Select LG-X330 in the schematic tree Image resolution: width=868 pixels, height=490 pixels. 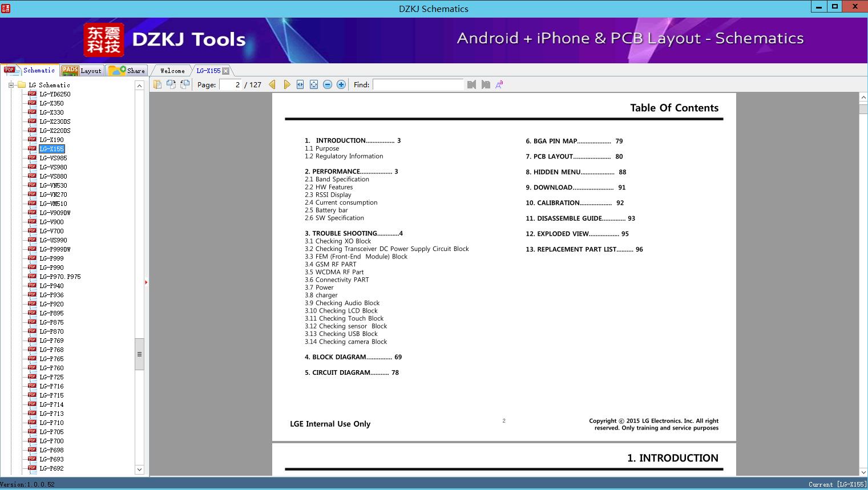point(51,112)
